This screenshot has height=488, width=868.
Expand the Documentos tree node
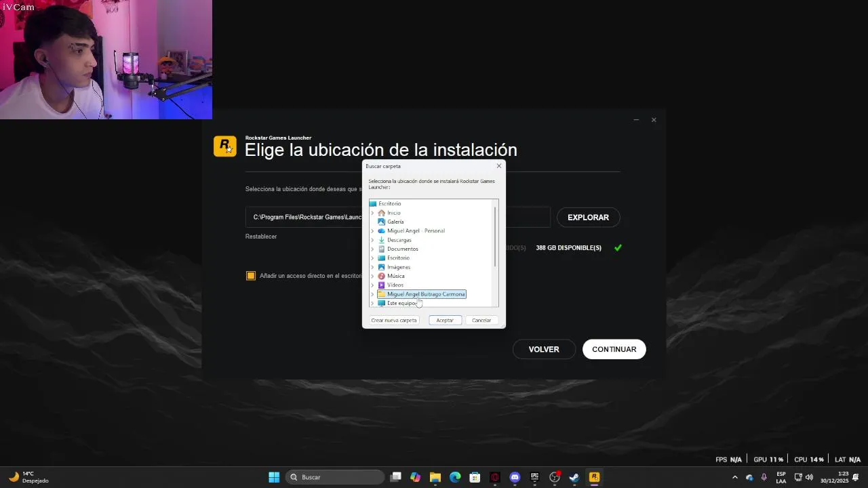point(372,249)
